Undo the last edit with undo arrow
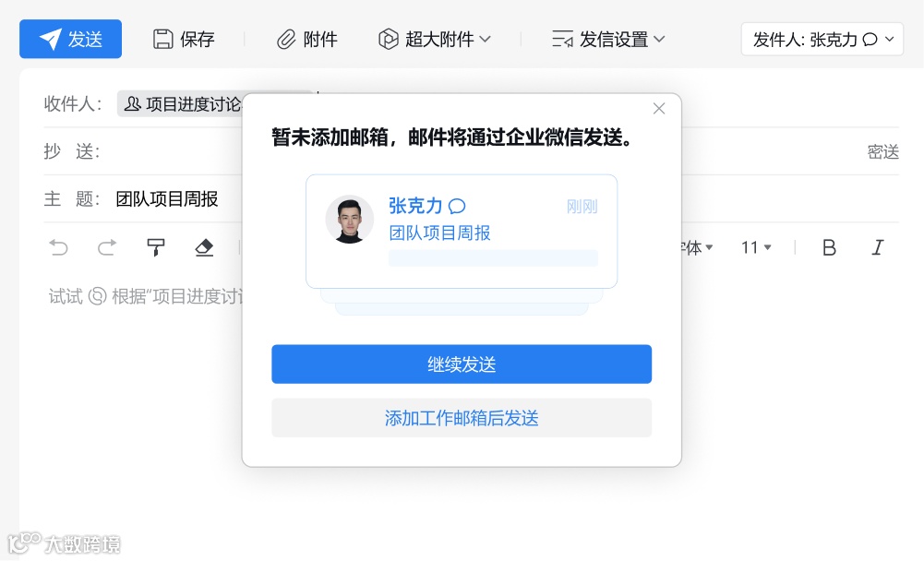This screenshot has width=924, height=561. point(58,247)
